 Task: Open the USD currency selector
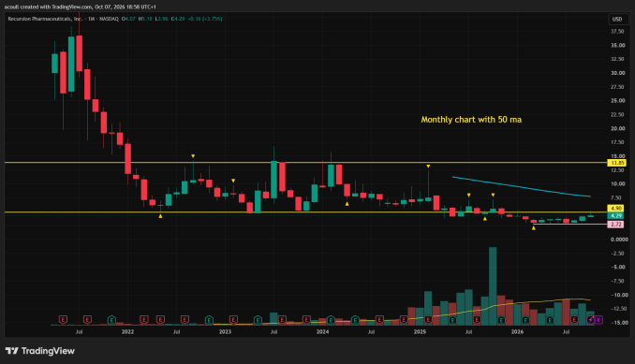617,19
